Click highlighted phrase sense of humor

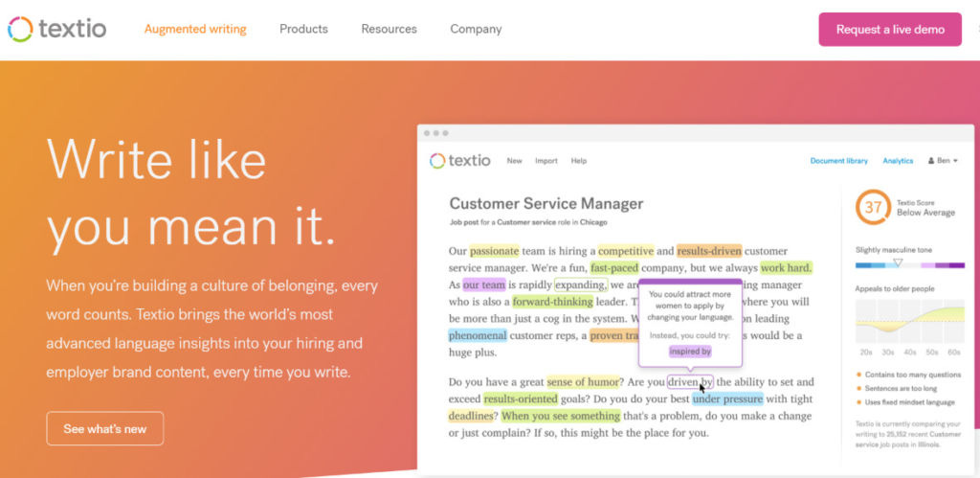point(583,381)
